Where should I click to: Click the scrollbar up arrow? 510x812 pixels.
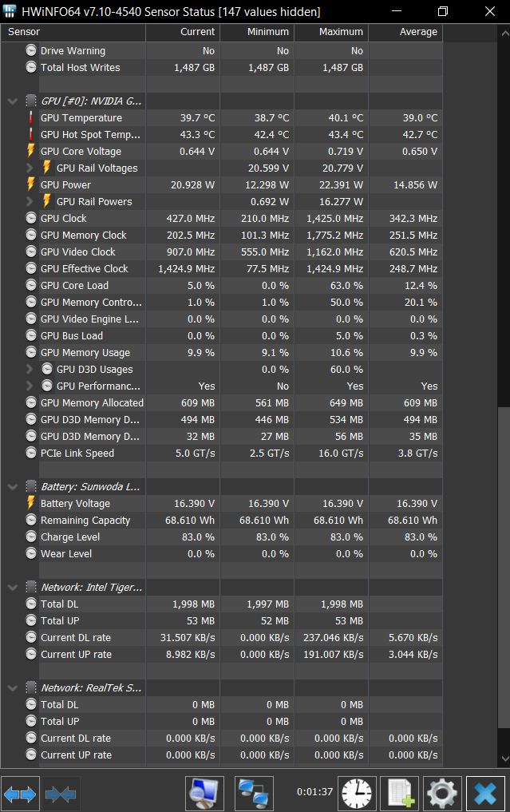(x=505, y=34)
